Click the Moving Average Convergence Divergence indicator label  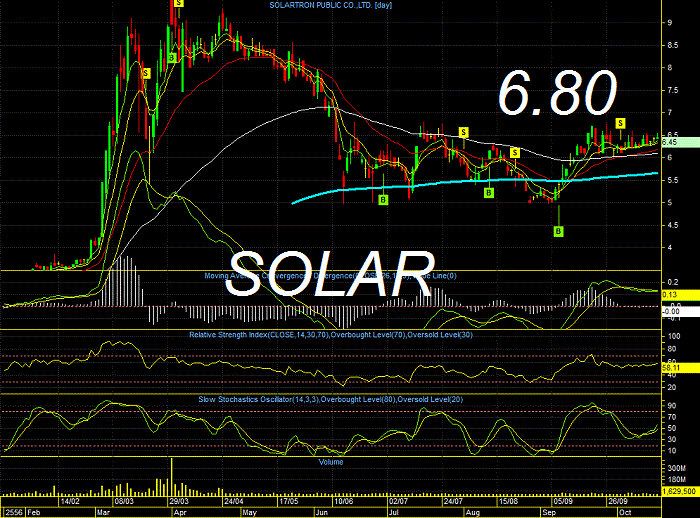point(330,276)
